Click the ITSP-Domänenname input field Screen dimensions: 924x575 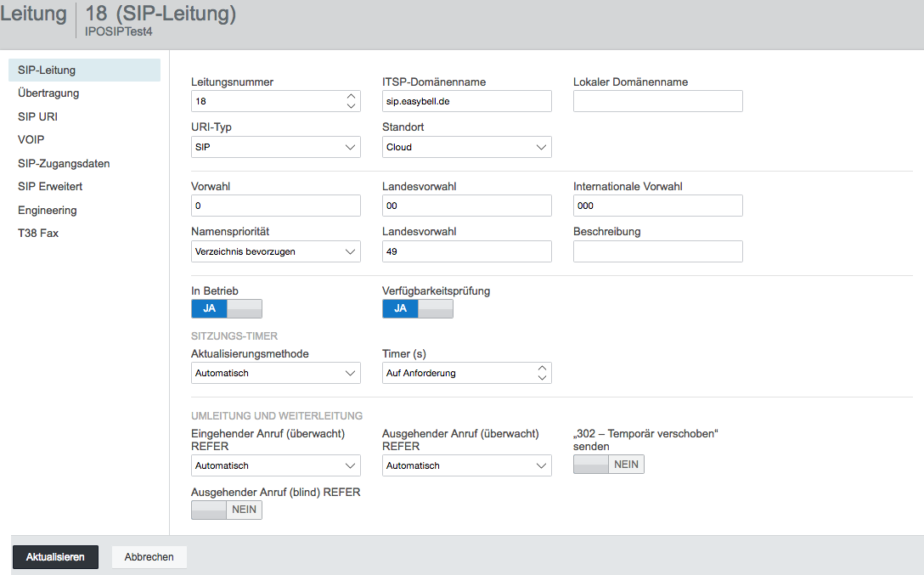point(467,101)
